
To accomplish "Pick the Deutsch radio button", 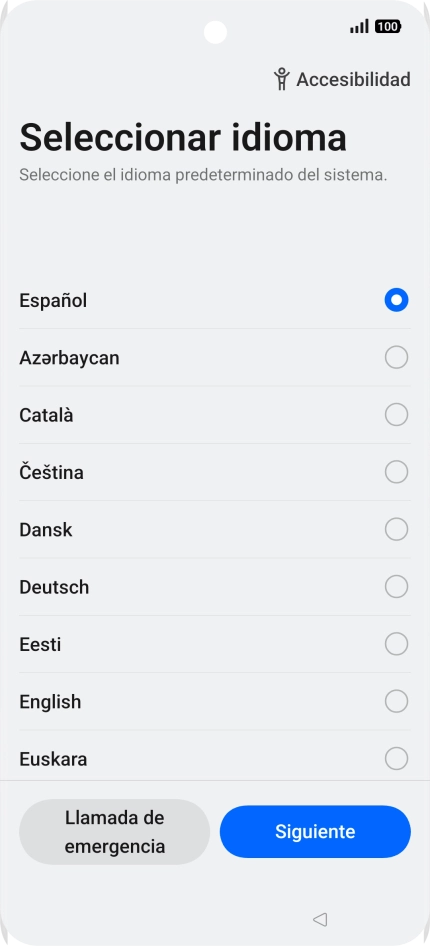I will tap(396, 586).
